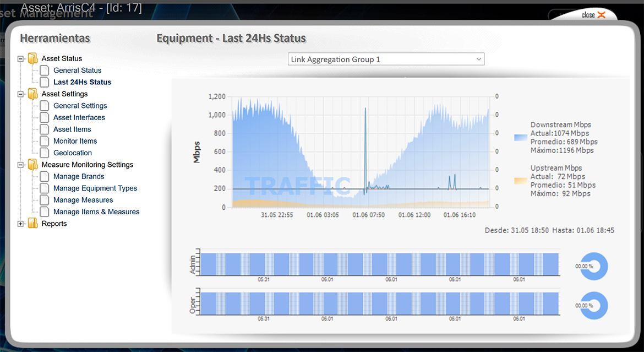
Task: Click the Asset Status folder icon
Action: (x=33, y=59)
